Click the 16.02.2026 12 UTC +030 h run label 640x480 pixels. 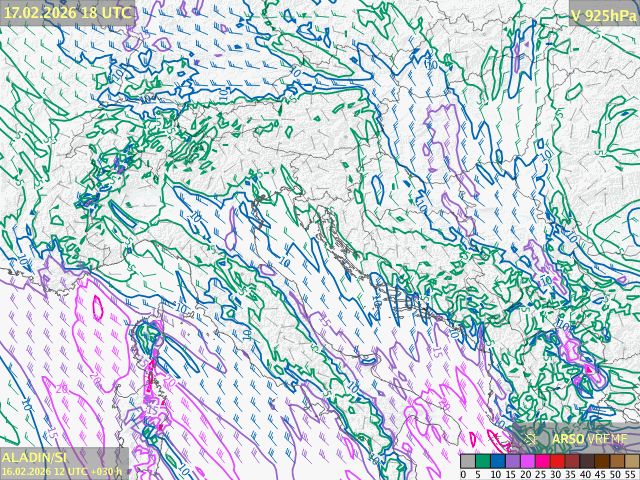62,471
